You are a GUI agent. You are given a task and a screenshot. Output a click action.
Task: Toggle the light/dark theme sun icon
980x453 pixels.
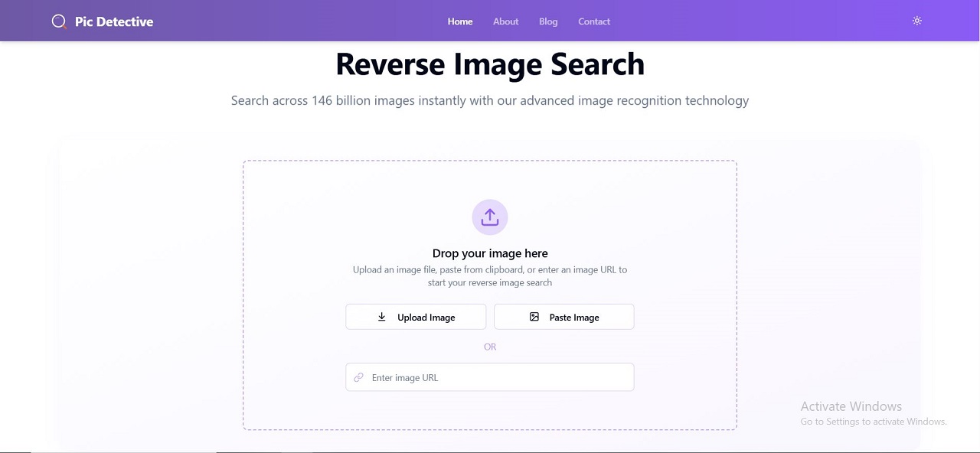[x=917, y=21]
